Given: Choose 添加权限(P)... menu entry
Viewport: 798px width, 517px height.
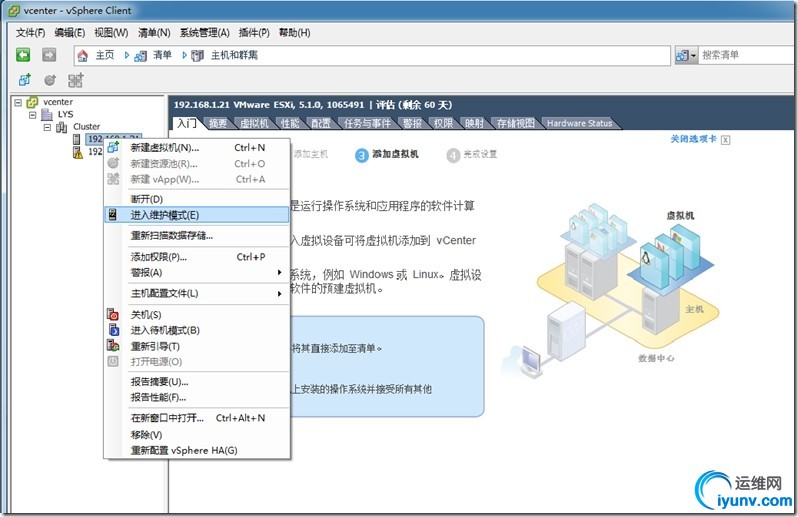Looking at the screenshot, I should pos(197,257).
